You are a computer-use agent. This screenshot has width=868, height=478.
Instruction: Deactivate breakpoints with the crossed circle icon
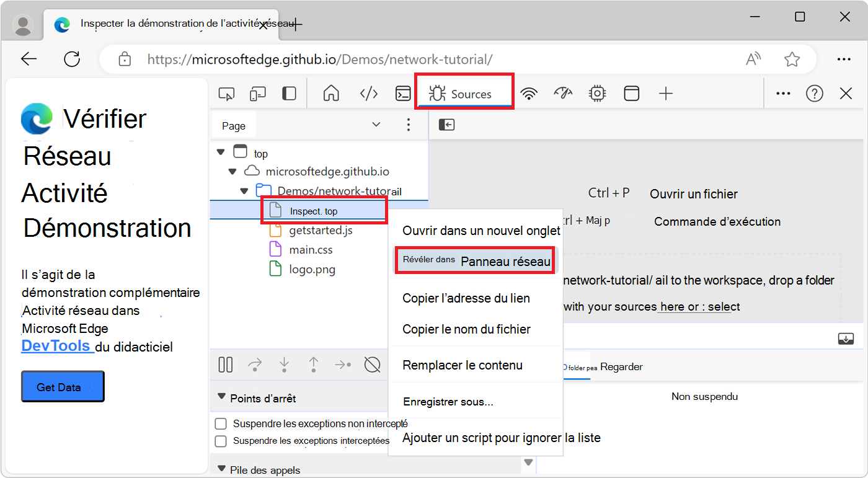(373, 365)
